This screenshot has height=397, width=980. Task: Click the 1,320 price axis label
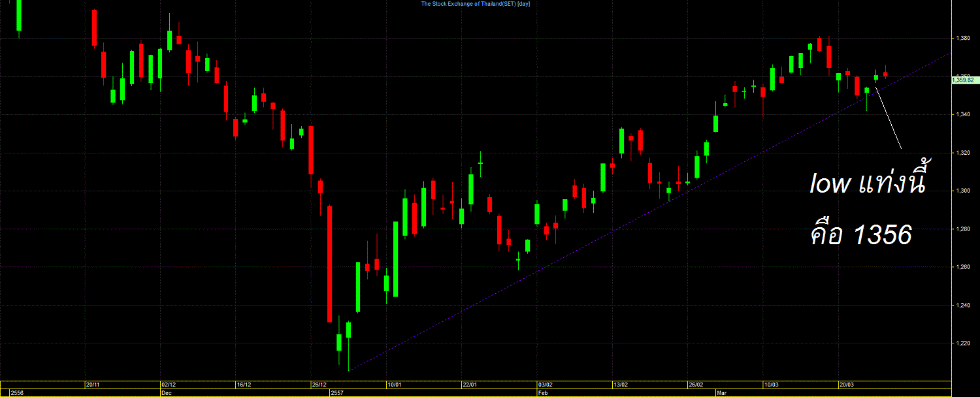(962, 153)
